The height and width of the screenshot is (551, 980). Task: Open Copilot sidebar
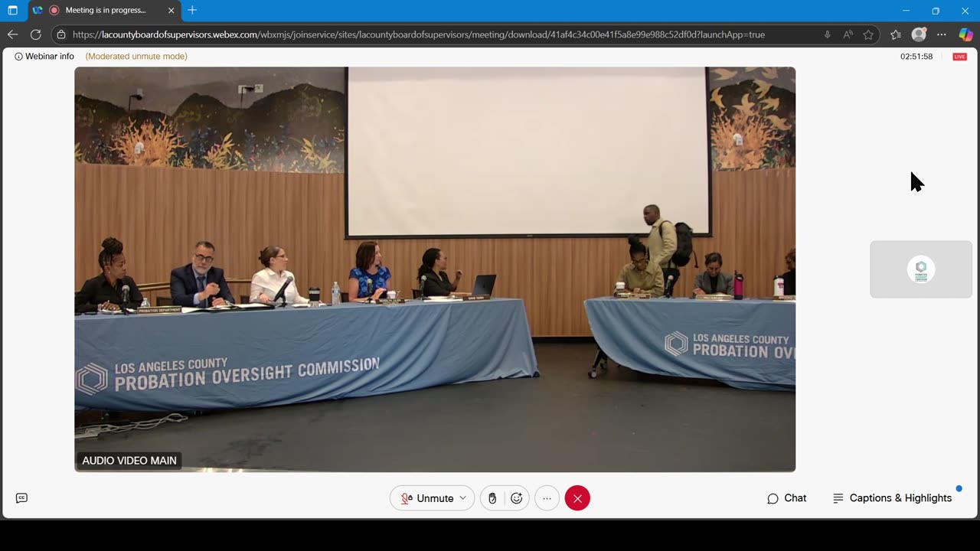coord(965,34)
